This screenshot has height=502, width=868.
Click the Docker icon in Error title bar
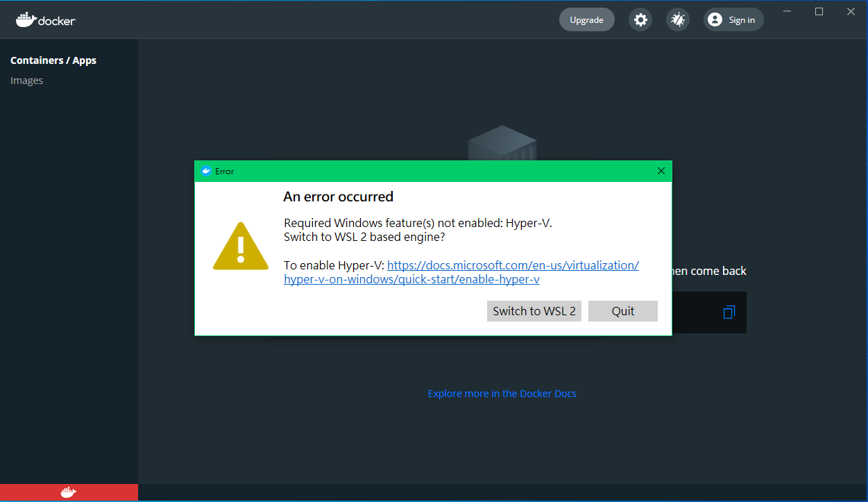tap(205, 171)
